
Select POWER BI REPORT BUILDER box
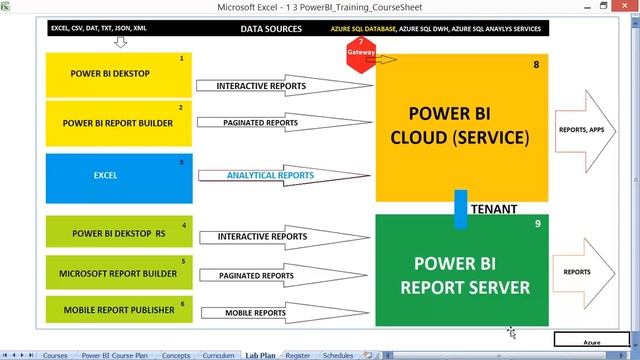pos(119,124)
